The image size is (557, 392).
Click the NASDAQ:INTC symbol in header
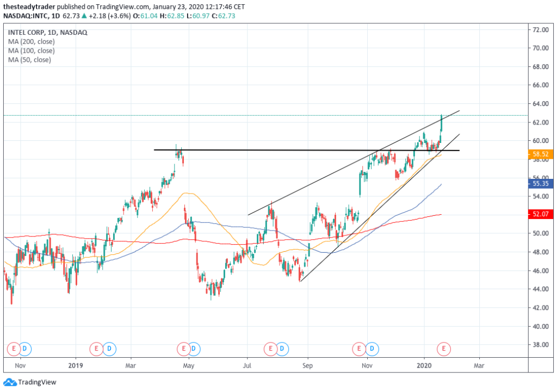click(x=26, y=16)
